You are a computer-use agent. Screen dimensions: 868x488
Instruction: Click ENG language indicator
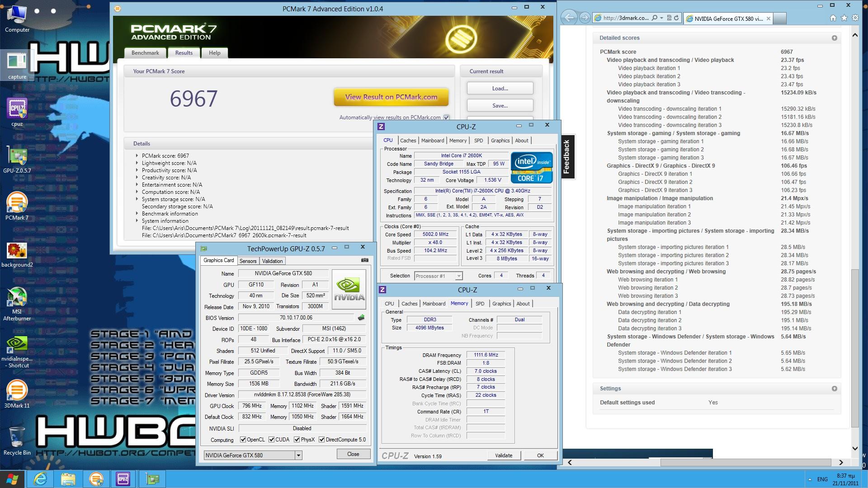(822, 479)
